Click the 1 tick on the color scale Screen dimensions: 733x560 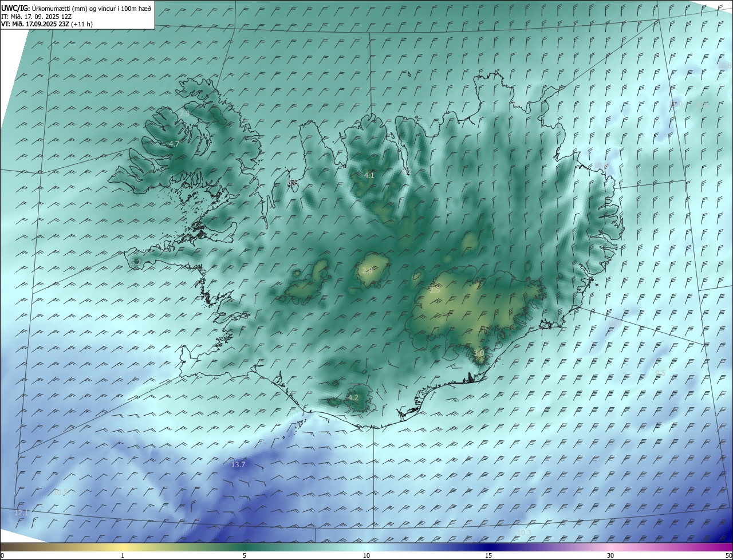coord(123,555)
